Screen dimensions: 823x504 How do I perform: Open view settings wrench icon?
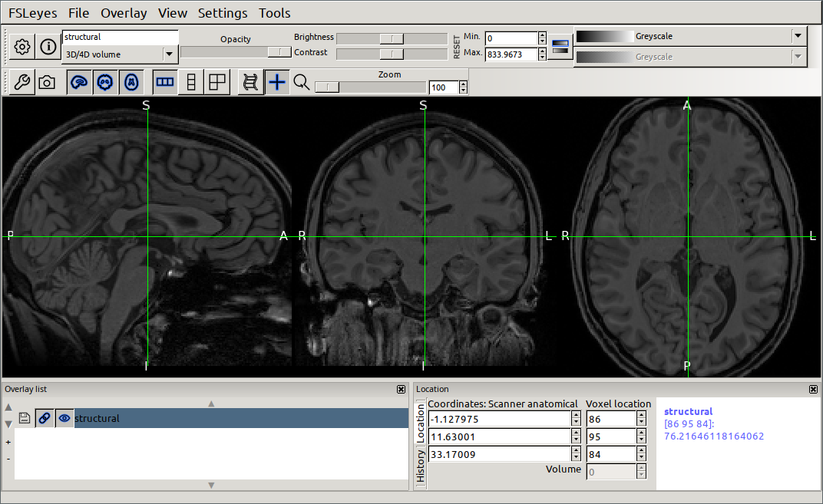[x=22, y=83]
